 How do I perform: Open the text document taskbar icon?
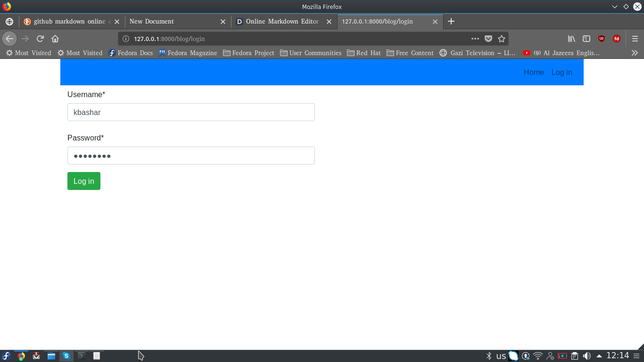[97, 356]
